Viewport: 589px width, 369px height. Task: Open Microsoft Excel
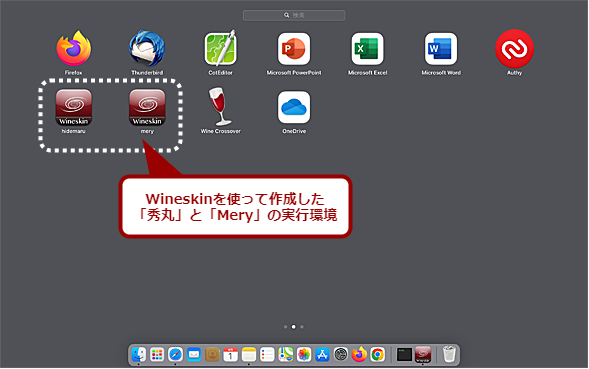point(367,49)
